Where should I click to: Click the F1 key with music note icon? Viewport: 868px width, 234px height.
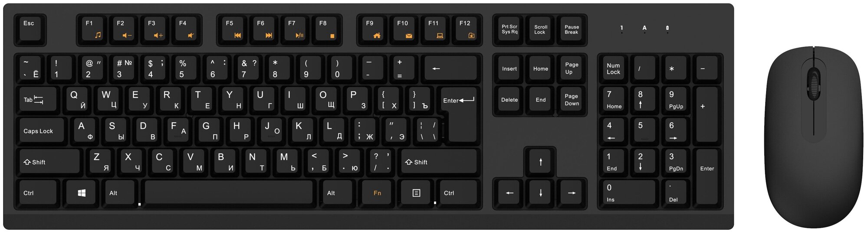pos(92,29)
